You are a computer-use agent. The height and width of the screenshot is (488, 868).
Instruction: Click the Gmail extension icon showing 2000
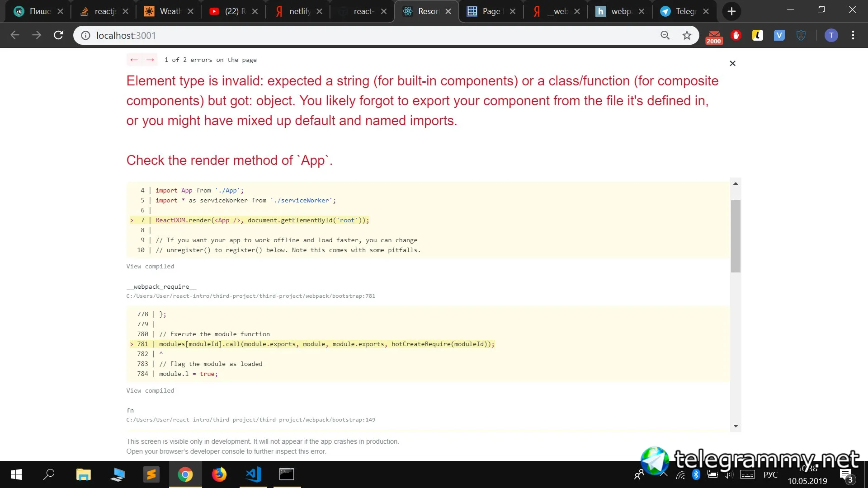714,36
